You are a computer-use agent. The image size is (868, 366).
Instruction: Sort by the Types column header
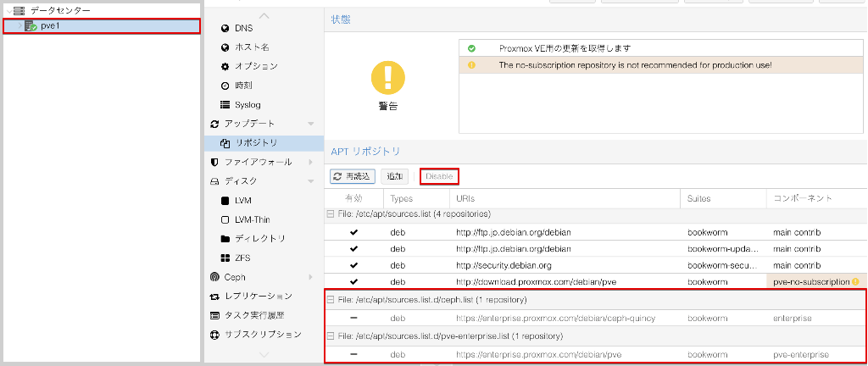(x=416, y=198)
